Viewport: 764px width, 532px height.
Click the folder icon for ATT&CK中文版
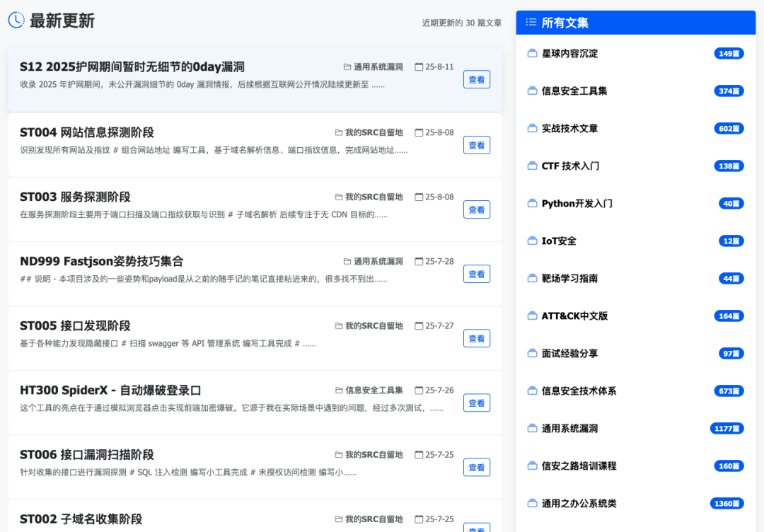point(533,316)
